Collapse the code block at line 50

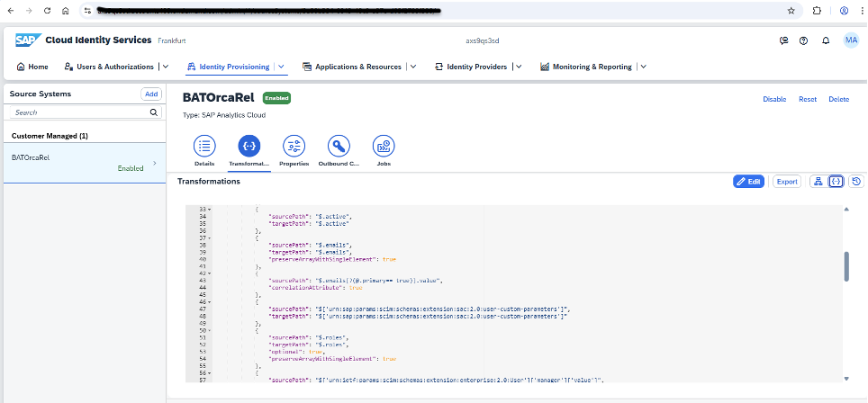point(210,330)
